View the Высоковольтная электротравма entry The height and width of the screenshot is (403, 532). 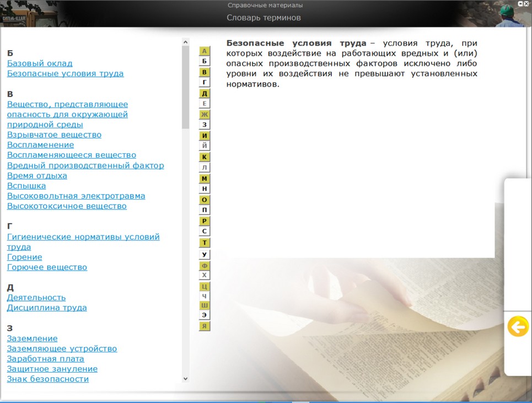[76, 196]
